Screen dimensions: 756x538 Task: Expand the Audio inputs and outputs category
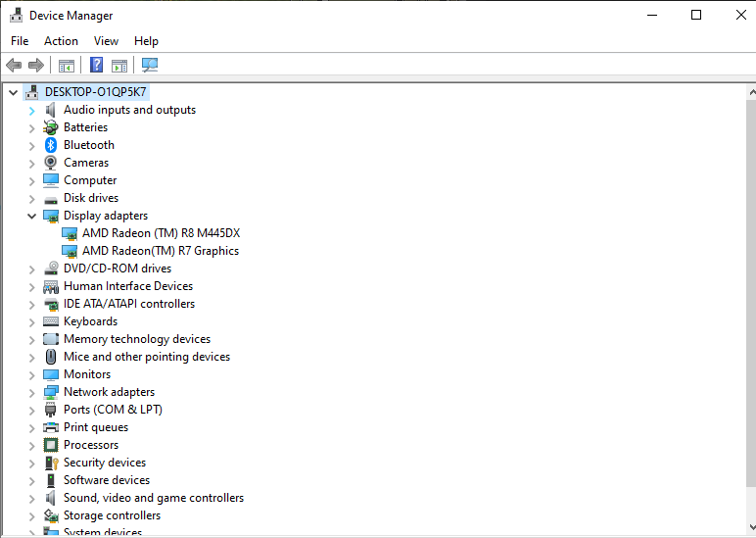(31, 111)
